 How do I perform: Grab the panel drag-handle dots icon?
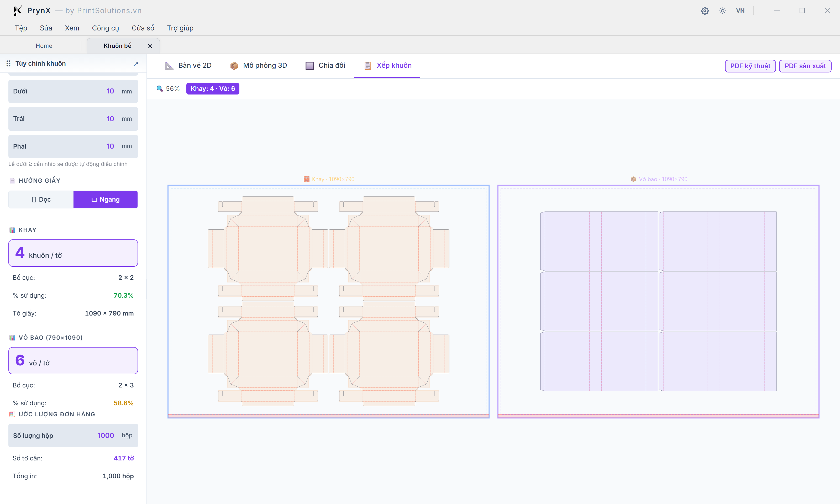(8, 64)
